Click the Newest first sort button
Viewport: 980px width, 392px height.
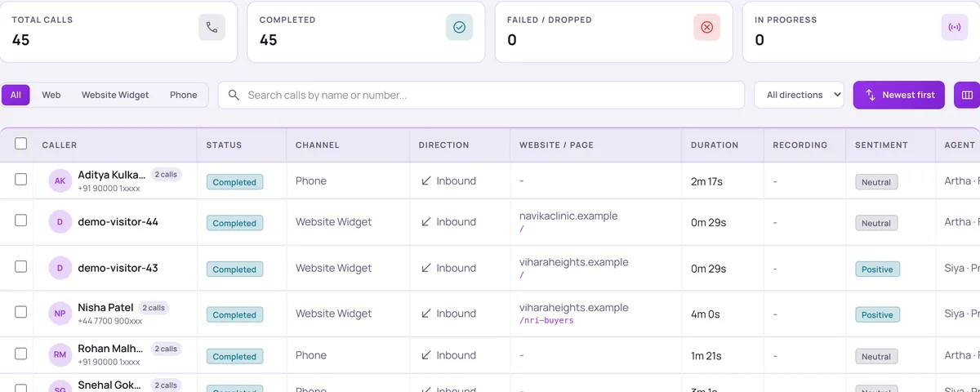[x=899, y=95]
